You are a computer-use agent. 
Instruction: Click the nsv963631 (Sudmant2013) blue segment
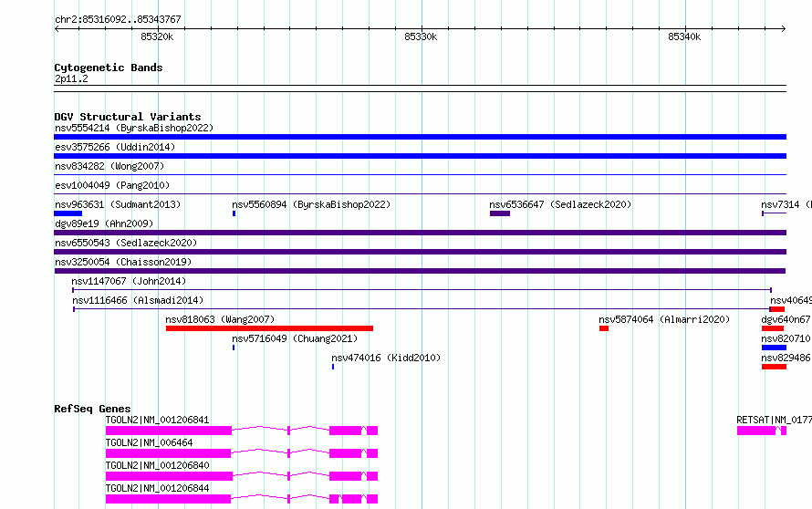68,213
